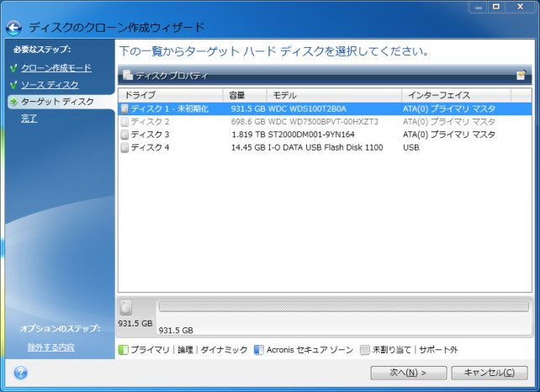Screen dimensions: 540x392
Task: Click the 1.819 TB capacity cell
Action: point(248,135)
